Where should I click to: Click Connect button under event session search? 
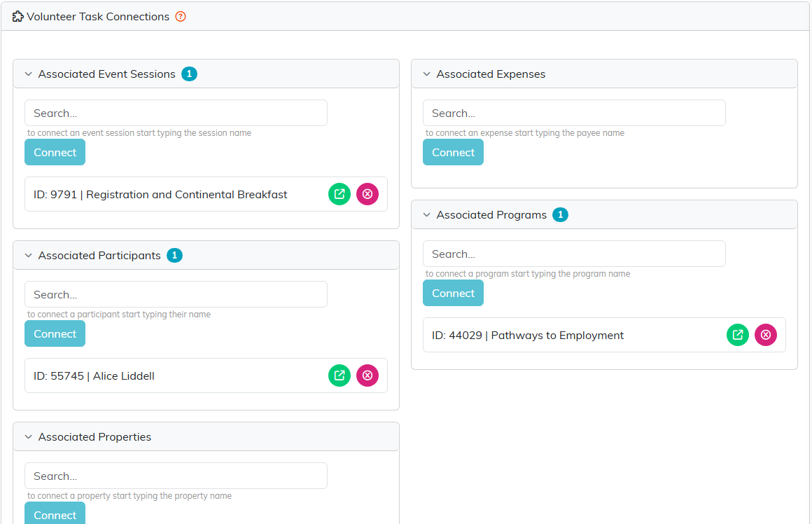coord(55,153)
